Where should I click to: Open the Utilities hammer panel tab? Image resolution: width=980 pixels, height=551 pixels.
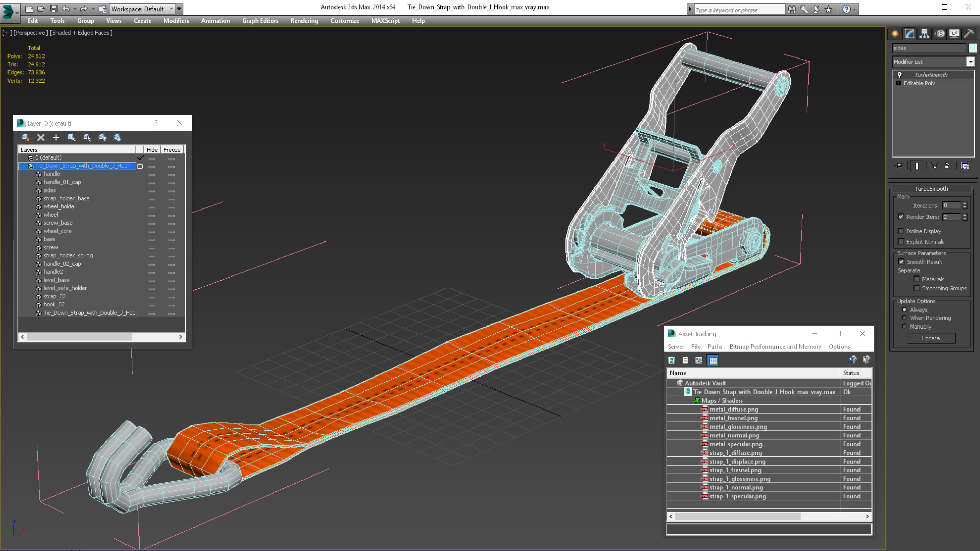tap(968, 34)
